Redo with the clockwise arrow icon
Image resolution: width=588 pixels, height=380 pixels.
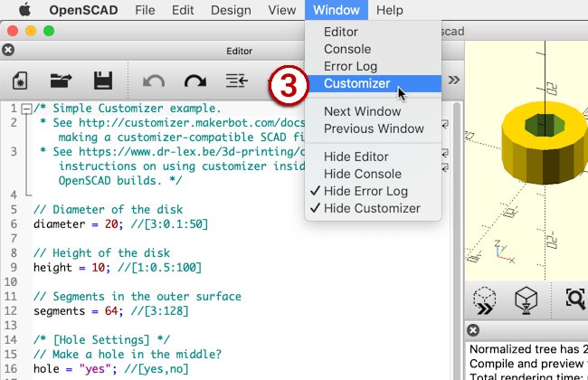195,81
